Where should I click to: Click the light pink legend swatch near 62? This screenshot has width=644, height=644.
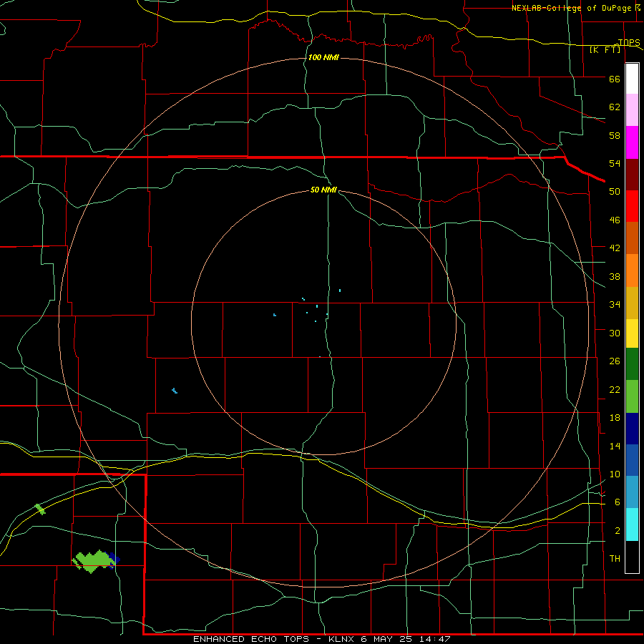tap(632, 109)
